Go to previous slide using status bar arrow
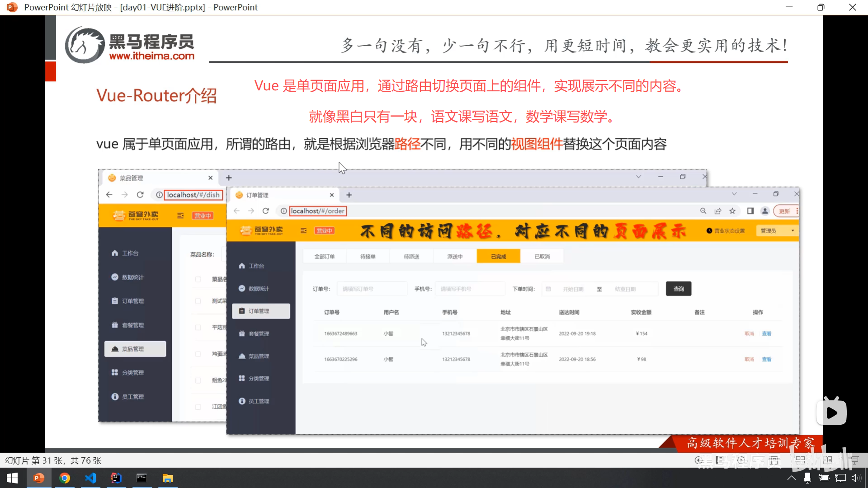The height and width of the screenshot is (488, 868). pyautogui.click(x=698, y=460)
